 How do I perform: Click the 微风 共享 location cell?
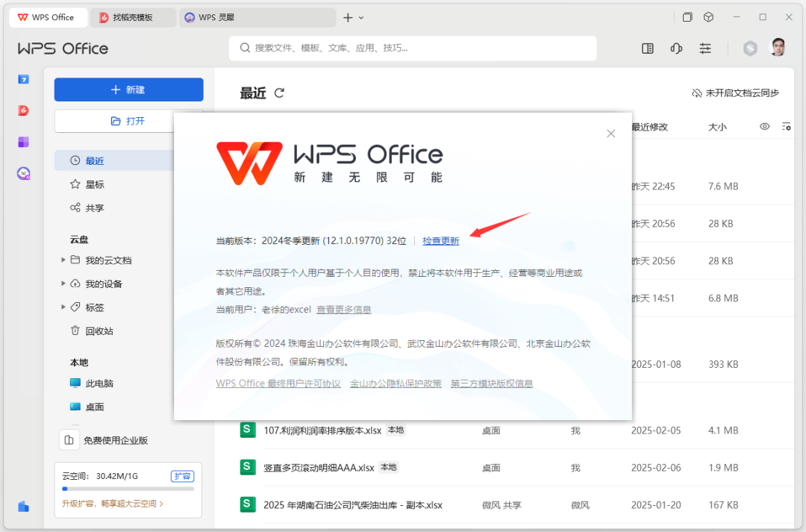[502, 505]
